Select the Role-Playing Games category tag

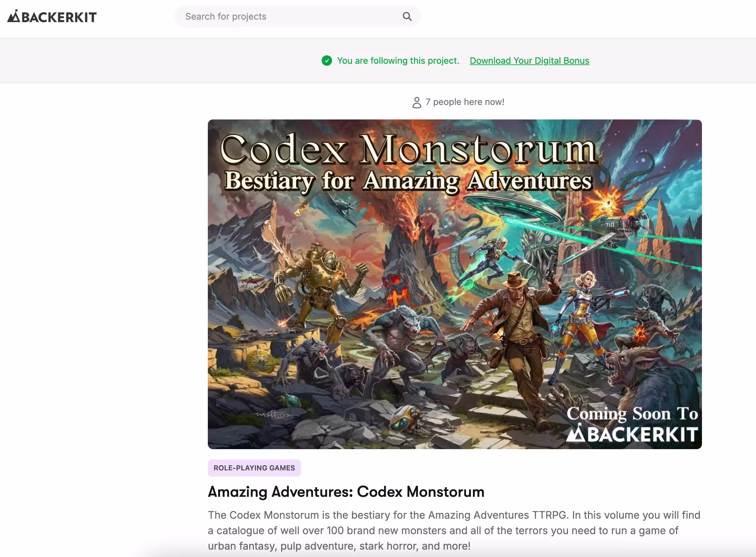tap(254, 468)
